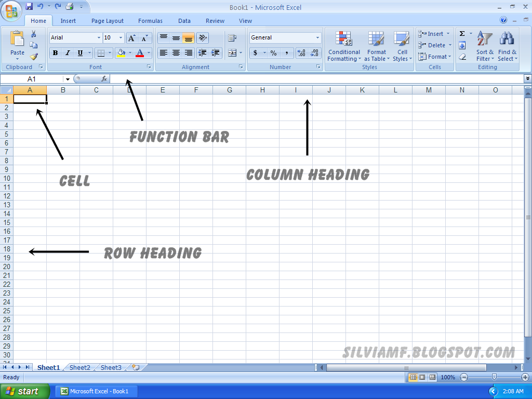Click the Paste clipboard icon
This screenshot has width=532, height=399.
tap(17, 39)
